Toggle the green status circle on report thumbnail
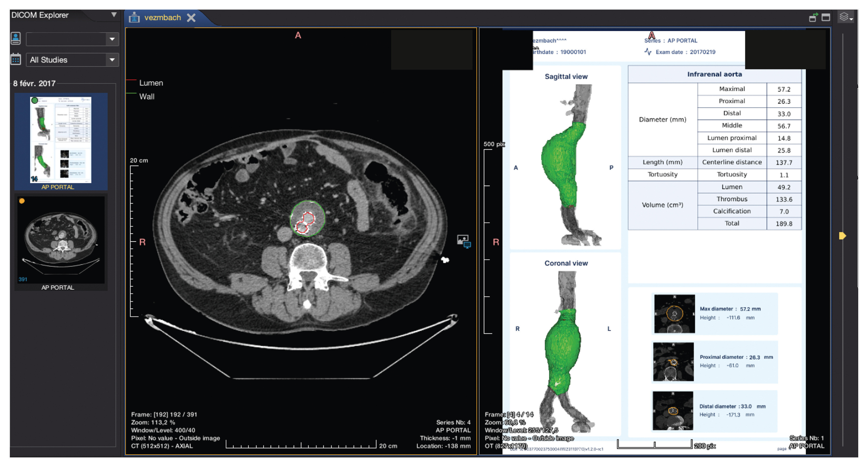The image size is (868, 467). (34, 100)
